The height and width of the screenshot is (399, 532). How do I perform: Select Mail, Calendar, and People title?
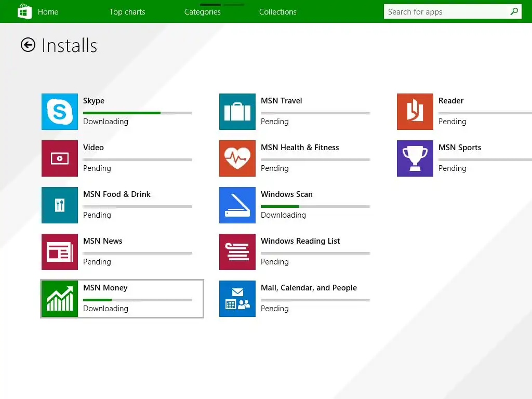pos(309,288)
